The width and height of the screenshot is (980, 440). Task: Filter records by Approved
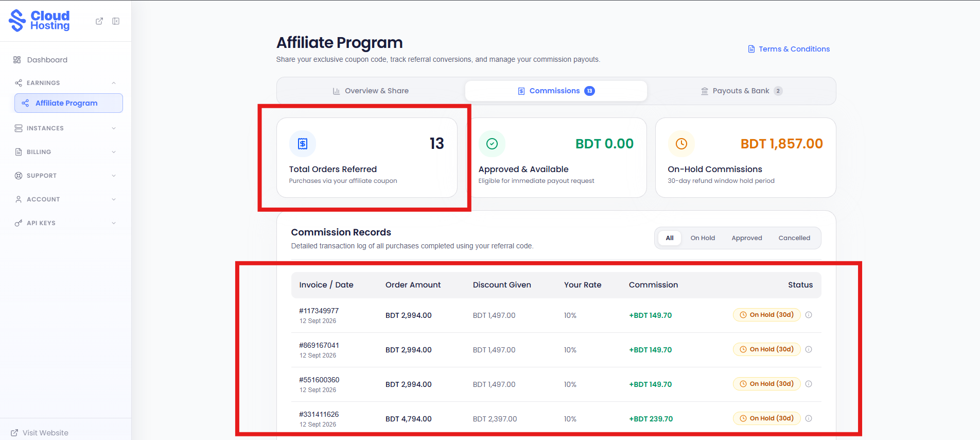pyautogui.click(x=747, y=238)
